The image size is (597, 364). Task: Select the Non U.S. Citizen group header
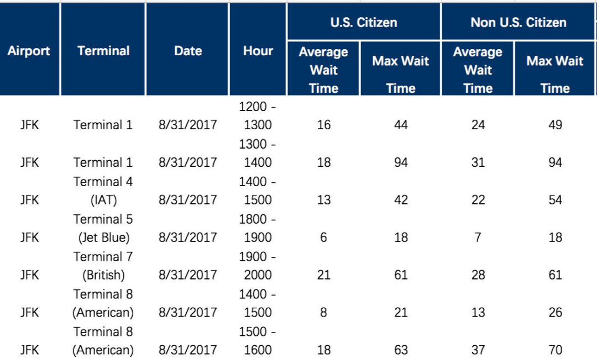click(x=518, y=23)
